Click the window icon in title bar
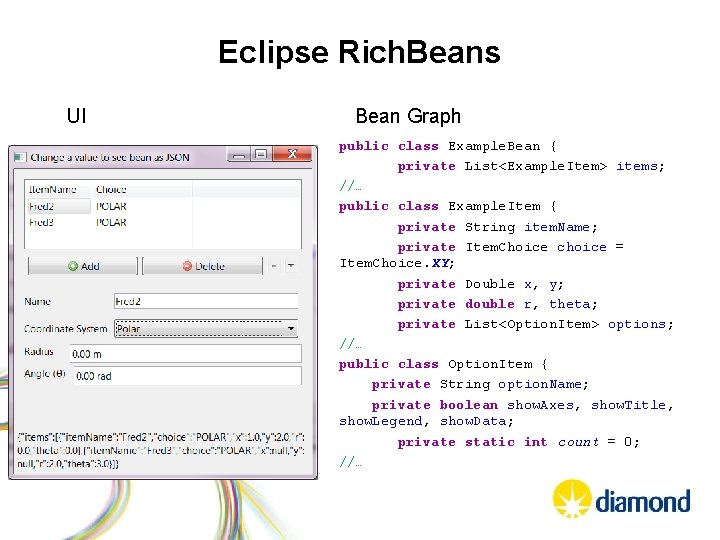This screenshot has height=540, width=720. [19, 157]
